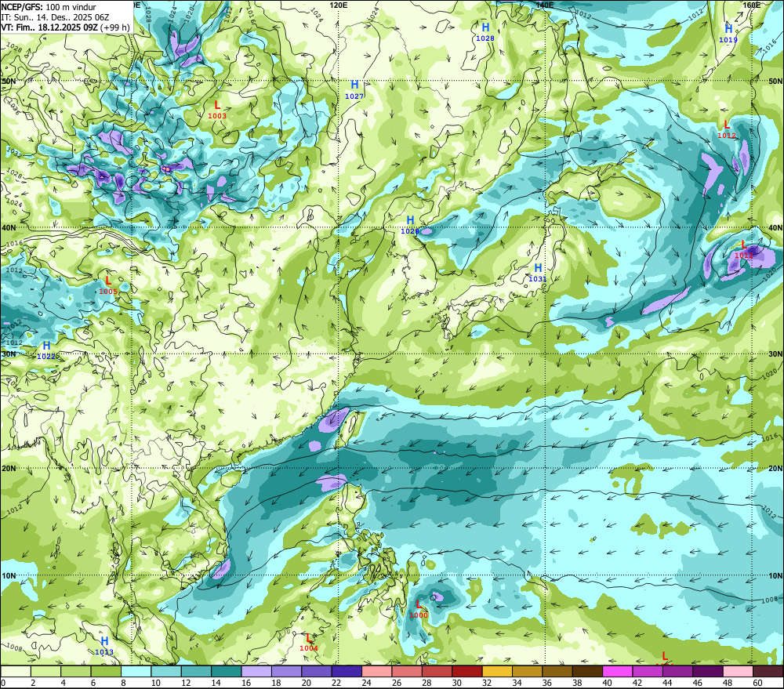Pick the dark red 30–32 legend swatch
This screenshot has height=689, width=784.
(467, 671)
